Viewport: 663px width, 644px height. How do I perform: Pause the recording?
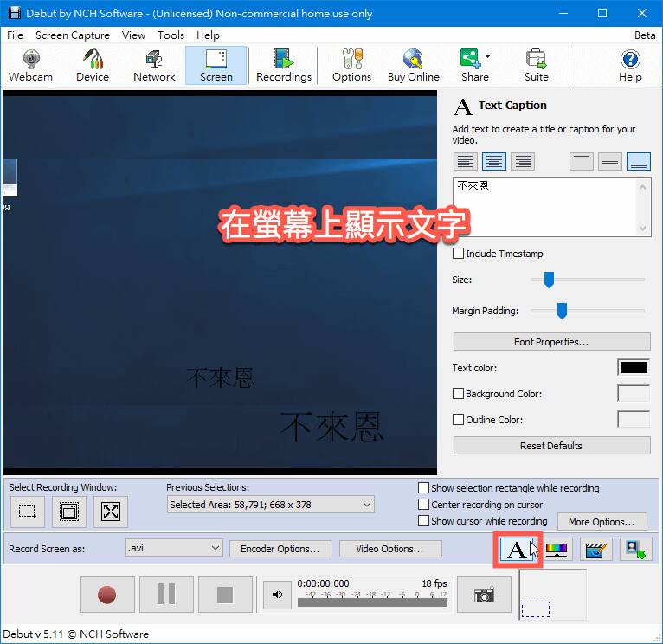tap(166, 595)
